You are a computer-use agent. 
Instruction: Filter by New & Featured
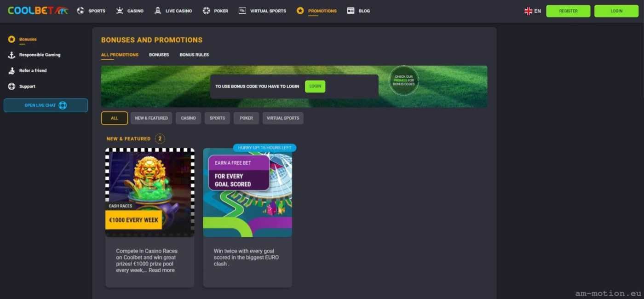[151, 118]
